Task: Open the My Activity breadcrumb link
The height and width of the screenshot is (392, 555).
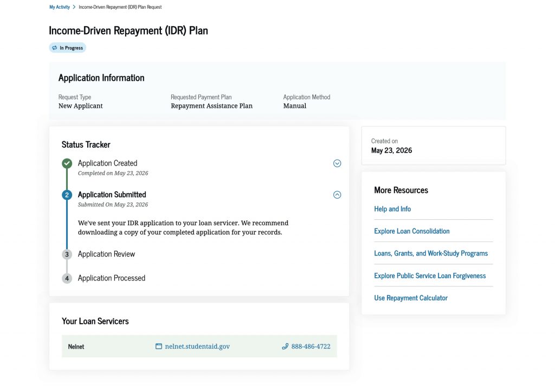Action: pos(60,7)
